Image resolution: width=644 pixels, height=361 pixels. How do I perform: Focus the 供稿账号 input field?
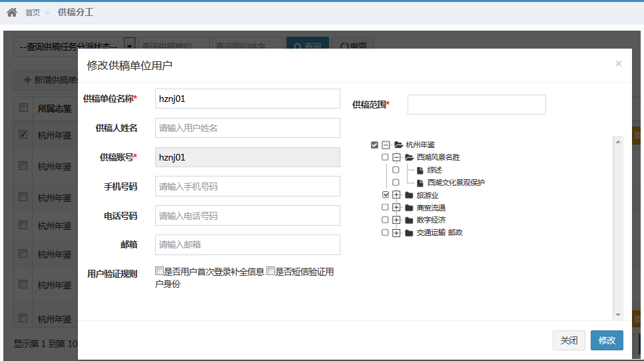[x=248, y=157]
